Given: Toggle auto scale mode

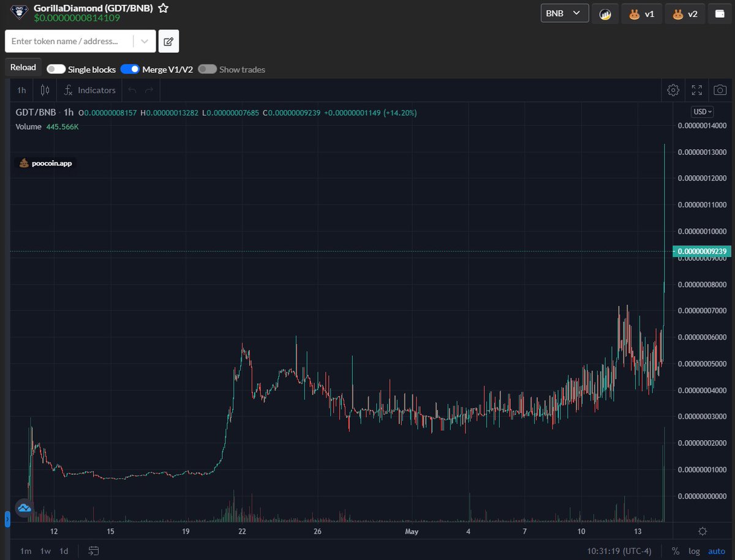Looking at the screenshot, I should [x=717, y=551].
